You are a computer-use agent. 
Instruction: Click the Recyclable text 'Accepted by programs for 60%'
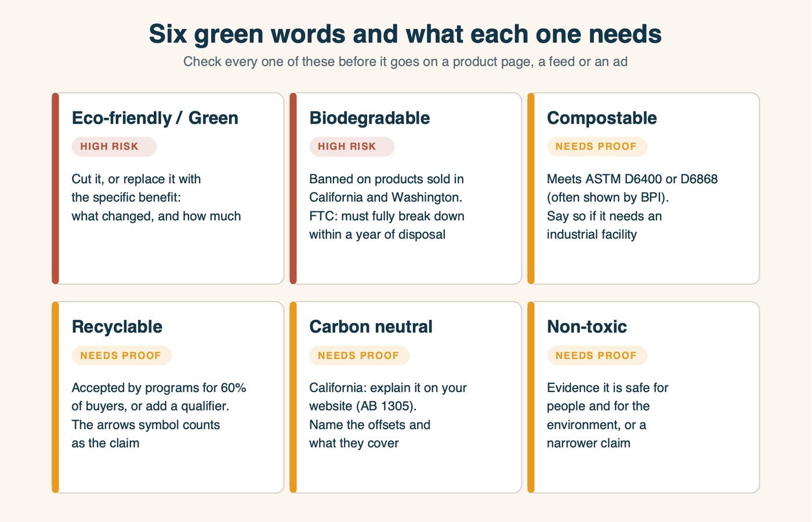point(159,388)
